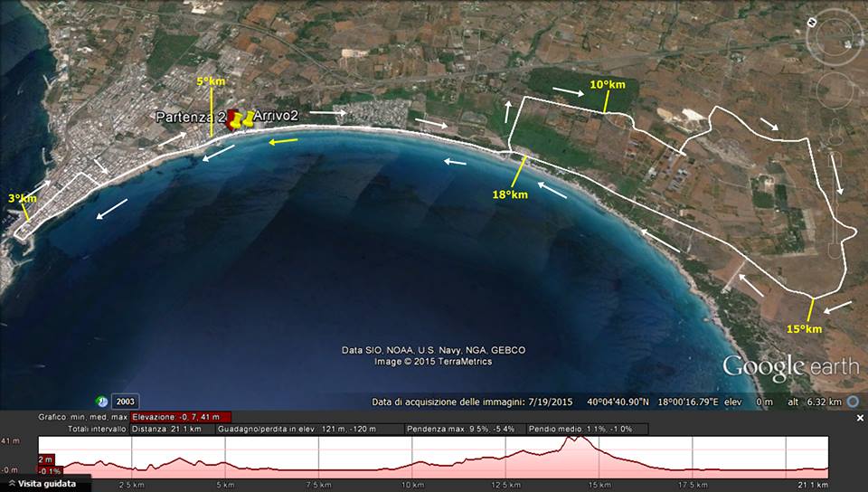The height and width of the screenshot is (492, 868).
Task: Click the 15 km axis label
Action: pos(599,485)
